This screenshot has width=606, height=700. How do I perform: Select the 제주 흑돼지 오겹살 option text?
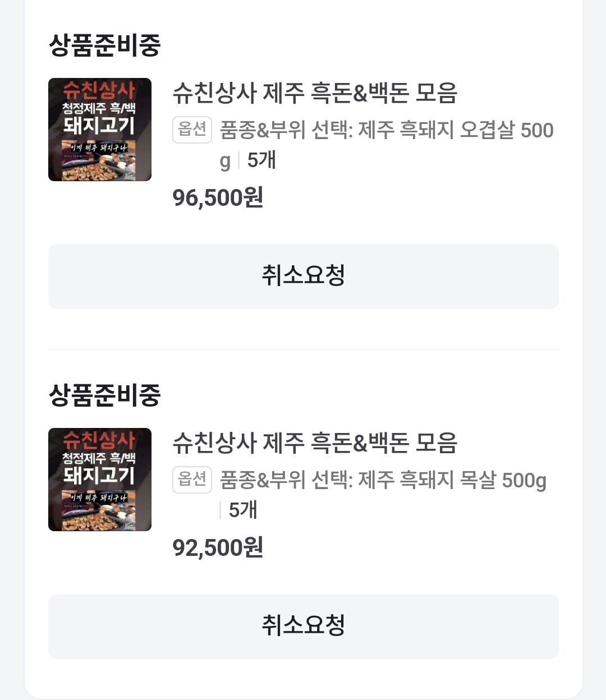(x=386, y=130)
